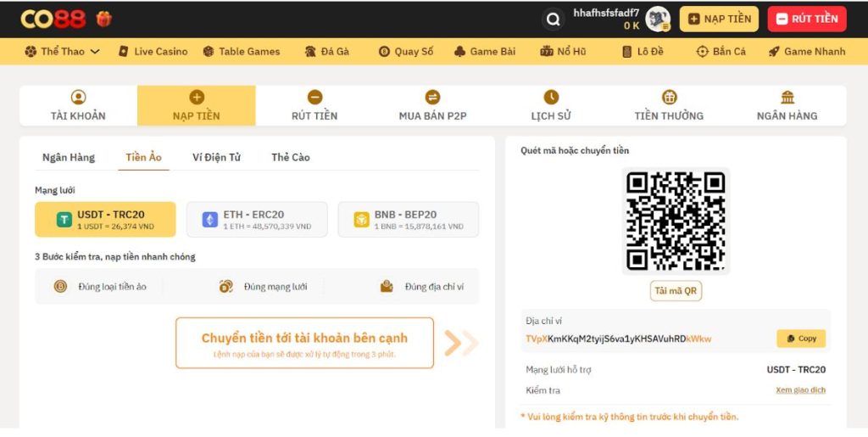This screenshot has width=868, height=437.
Task: Click the Mạng lưới hỗ trợ label
Action: click(x=559, y=369)
